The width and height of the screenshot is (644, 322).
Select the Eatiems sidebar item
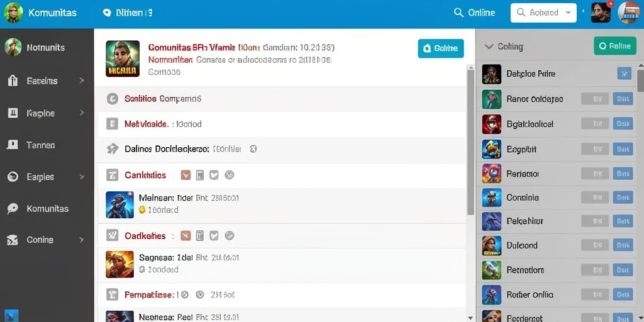coord(42,81)
